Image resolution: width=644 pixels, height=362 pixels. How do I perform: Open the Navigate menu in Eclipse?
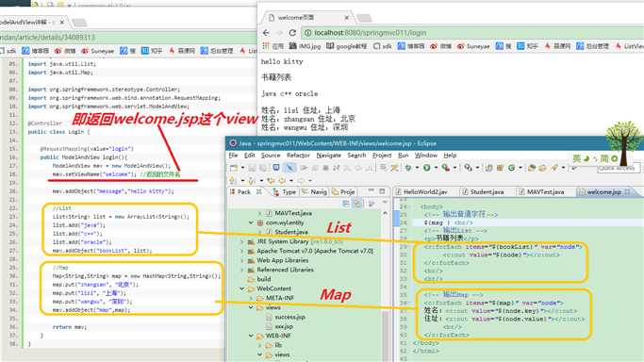(x=328, y=156)
